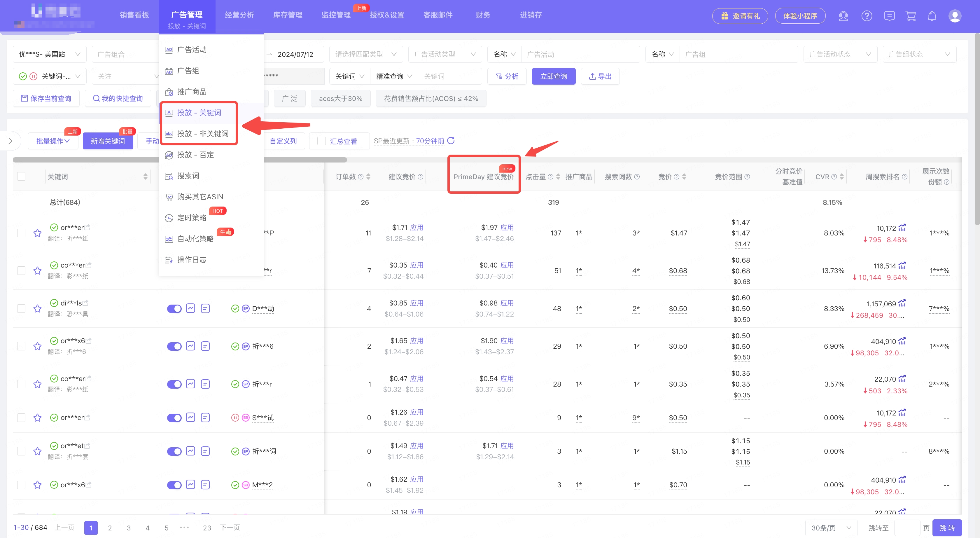The height and width of the screenshot is (538, 980).
Task: Click the help question mark icon
Action: point(867,16)
